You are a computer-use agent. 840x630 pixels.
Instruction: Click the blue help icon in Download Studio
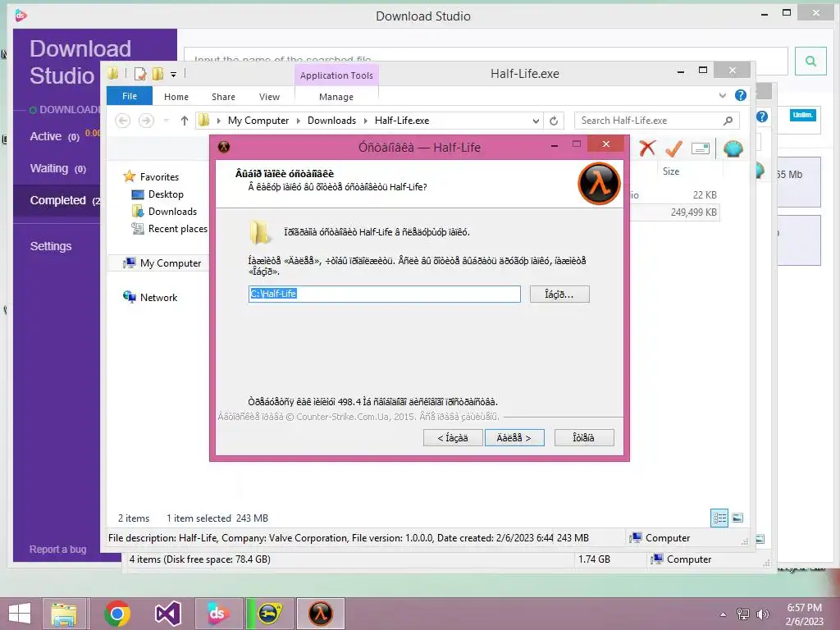(762, 116)
